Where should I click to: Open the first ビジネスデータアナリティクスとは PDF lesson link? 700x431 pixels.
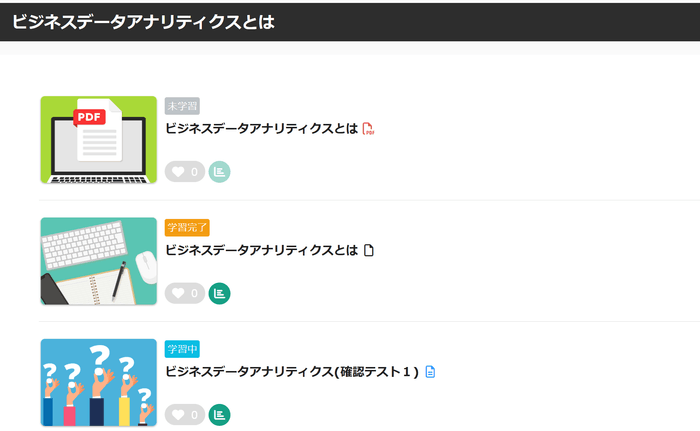pos(261,129)
